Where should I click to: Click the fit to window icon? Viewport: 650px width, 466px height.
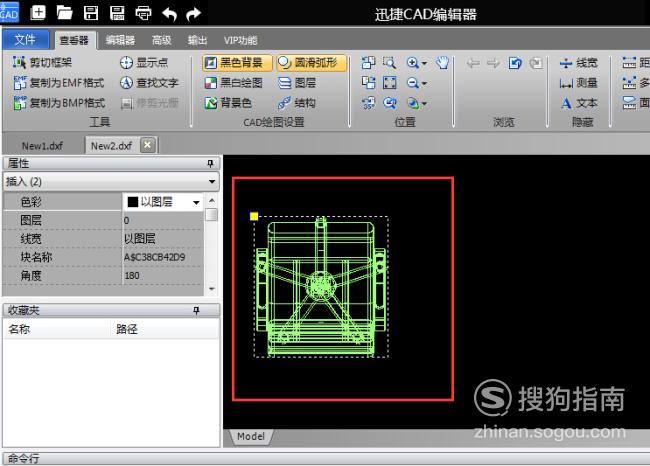click(x=389, y=83)
